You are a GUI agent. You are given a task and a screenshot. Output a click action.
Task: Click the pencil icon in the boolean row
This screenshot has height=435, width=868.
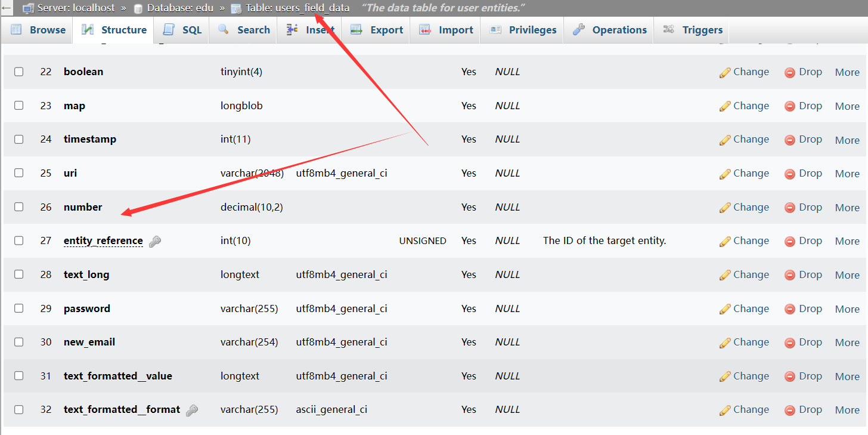tap(724, 72)
